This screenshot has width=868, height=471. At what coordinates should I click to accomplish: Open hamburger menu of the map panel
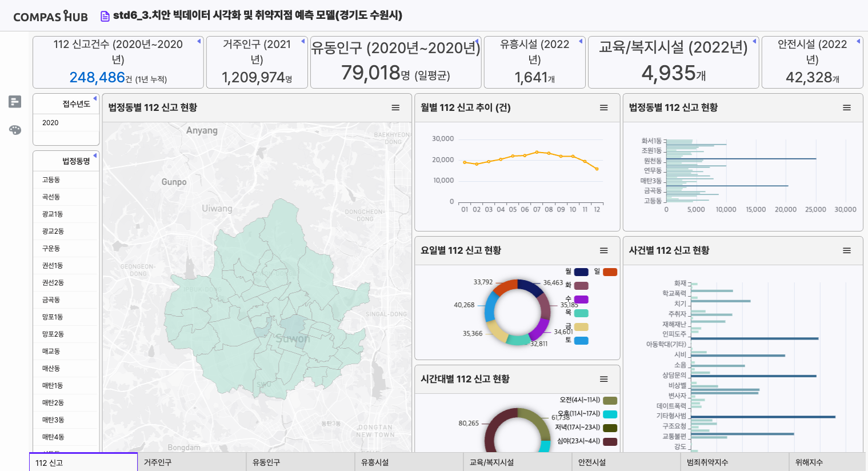pyautogui.click(x=395, y=107)
